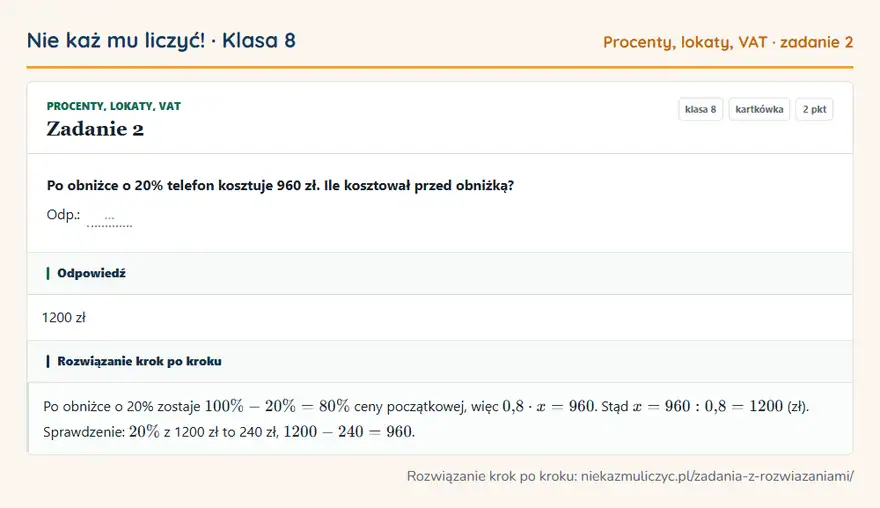Screen dimensions: 880x508
Task: Click the "Zadanie 2" heading
Action: [x=95, y=129]
